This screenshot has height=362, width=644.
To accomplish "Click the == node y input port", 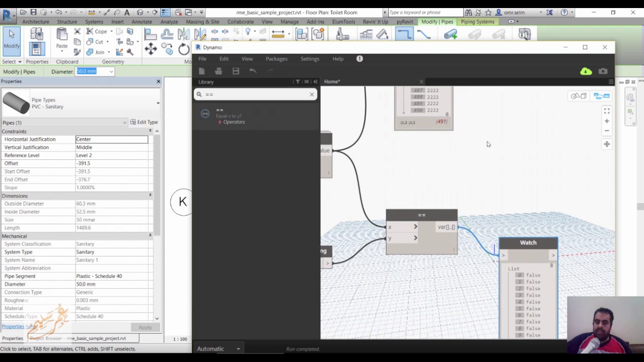I will [402, 238].
